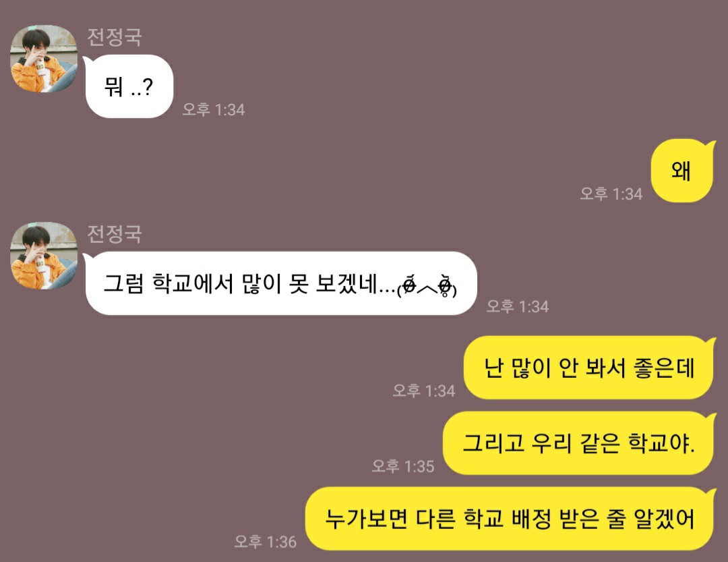Select the '뭐 ..?' message bubble
The height and width of the screenshot is (562, 728).
click(x=129, y=86)
